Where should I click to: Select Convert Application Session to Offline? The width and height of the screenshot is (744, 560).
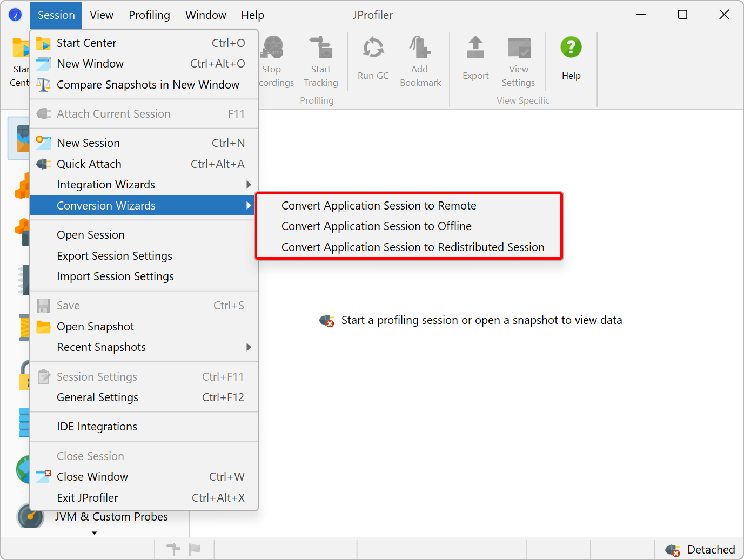[x=376, y=226]
